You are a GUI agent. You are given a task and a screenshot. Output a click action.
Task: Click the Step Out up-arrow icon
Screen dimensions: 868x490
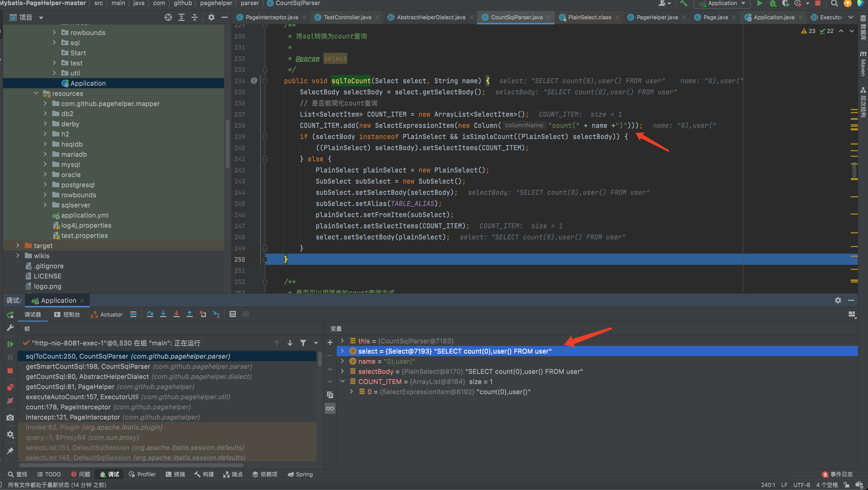189,314
